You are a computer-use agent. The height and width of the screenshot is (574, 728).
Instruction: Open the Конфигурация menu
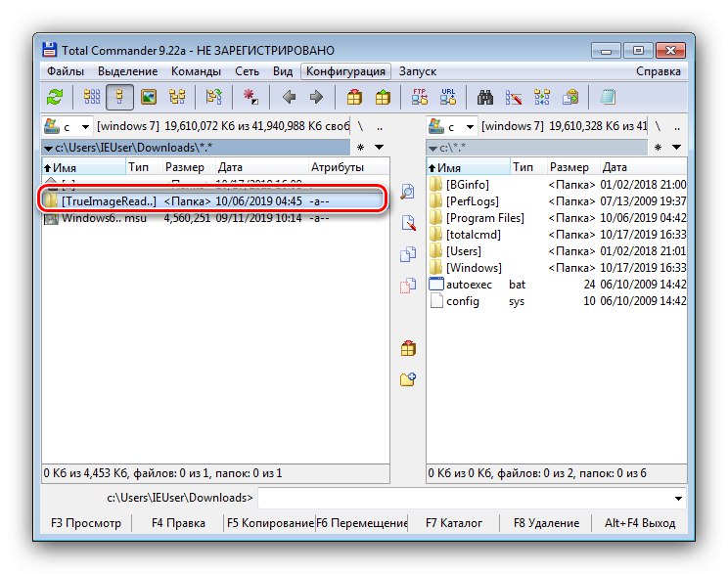pyautogui.click(x=345, y=71)
